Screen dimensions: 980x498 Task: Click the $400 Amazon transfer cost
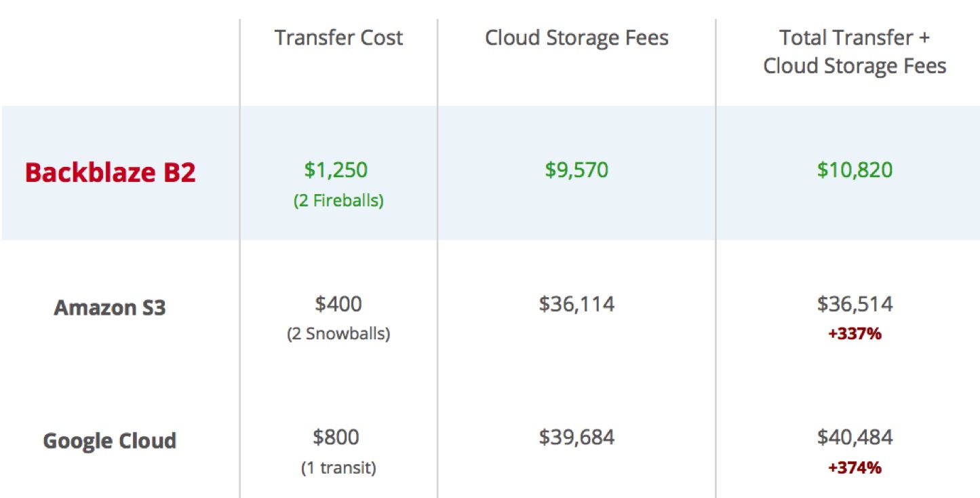point(338,304)
